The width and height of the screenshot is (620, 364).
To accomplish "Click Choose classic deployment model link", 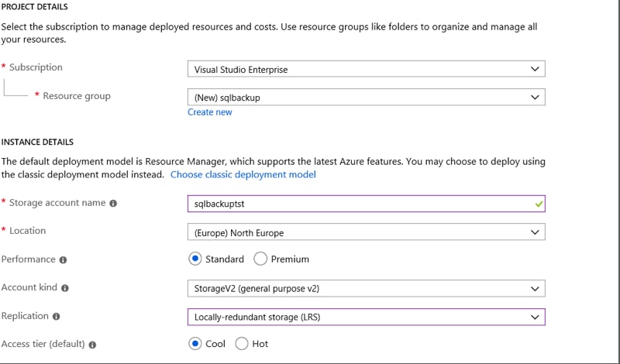I will click(243, 175).
